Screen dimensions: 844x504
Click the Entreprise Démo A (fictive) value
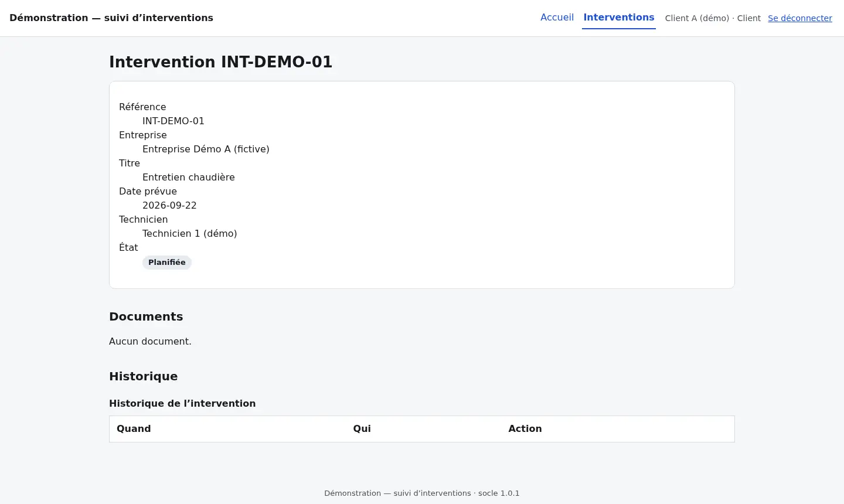pyautogui.click(x=206, y=149)
